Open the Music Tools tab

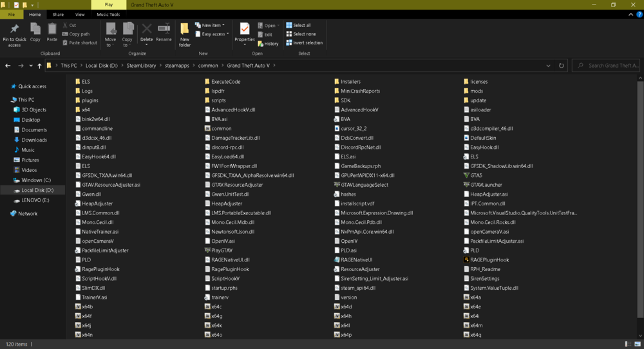tap(108, 14)
